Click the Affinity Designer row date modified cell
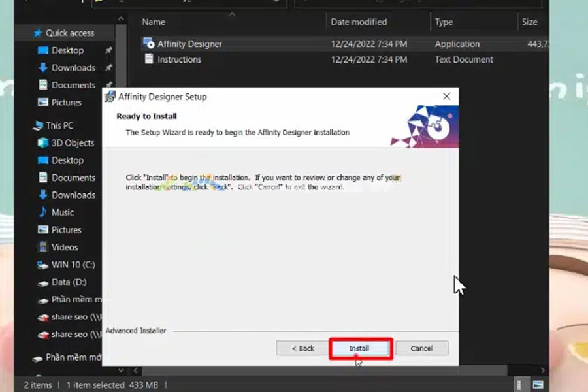 368,44
